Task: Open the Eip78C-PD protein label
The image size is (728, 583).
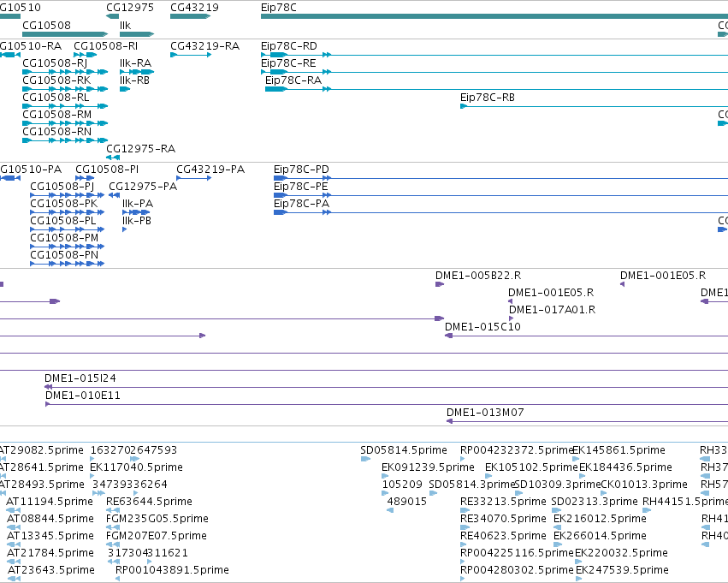Action: pyautogui.click(x=301, y=170)
